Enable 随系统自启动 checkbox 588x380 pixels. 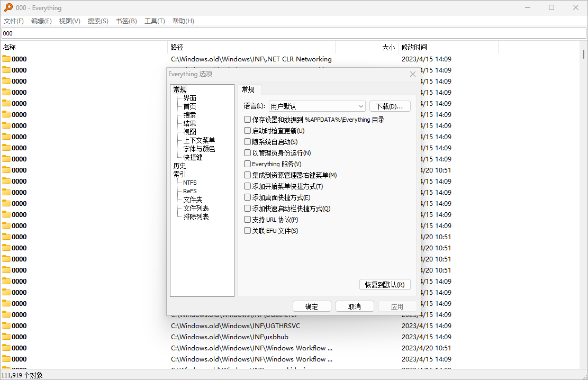(247, 142)
